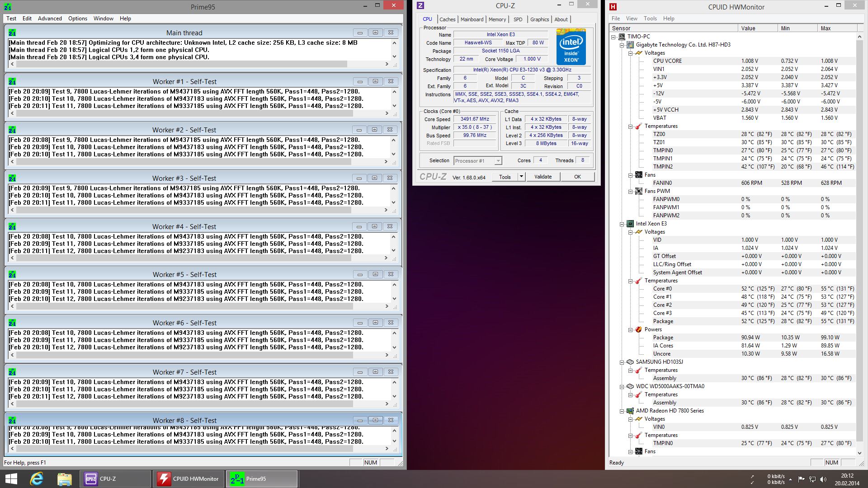Click the Prime95 icon on Worker #1 window

click(x=12, y=81)
